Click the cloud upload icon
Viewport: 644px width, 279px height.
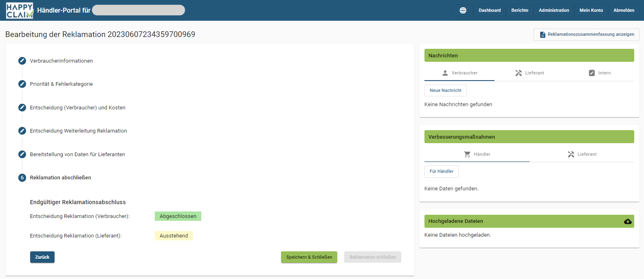pyautogui.click(x=628, y=221)
